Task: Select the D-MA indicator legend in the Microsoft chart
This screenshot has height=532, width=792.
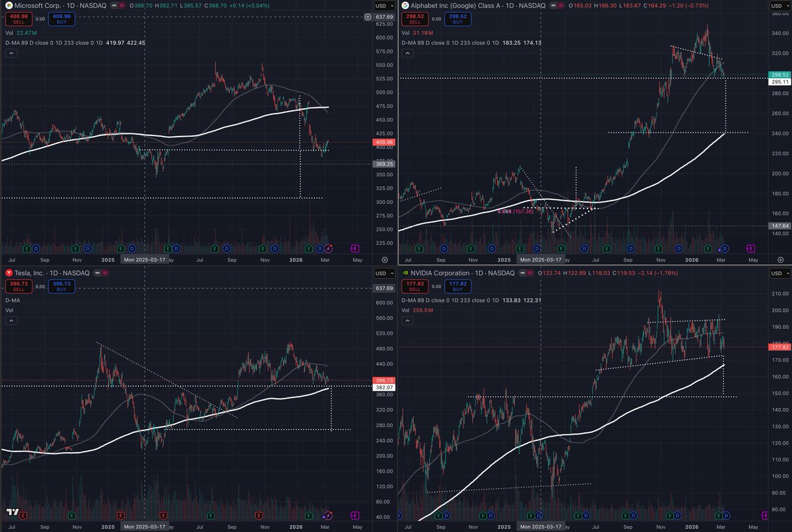Action: pyautogui.click(x=75, y=43)
